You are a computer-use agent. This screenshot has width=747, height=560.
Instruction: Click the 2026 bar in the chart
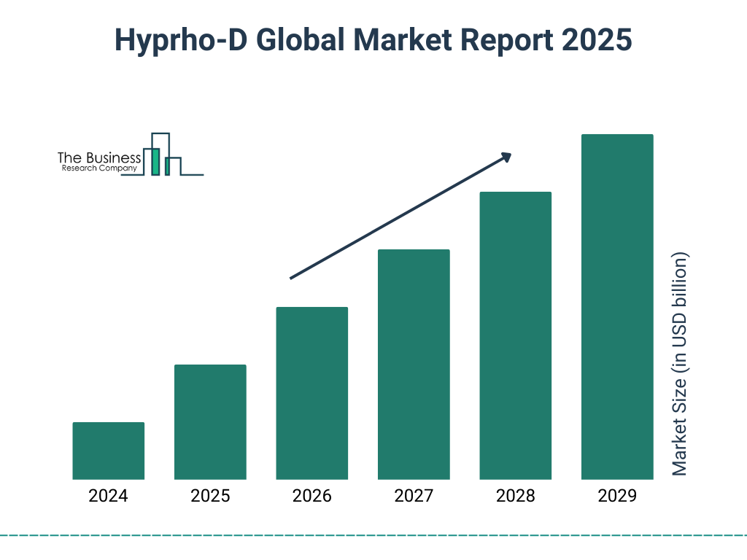point(311,393)
